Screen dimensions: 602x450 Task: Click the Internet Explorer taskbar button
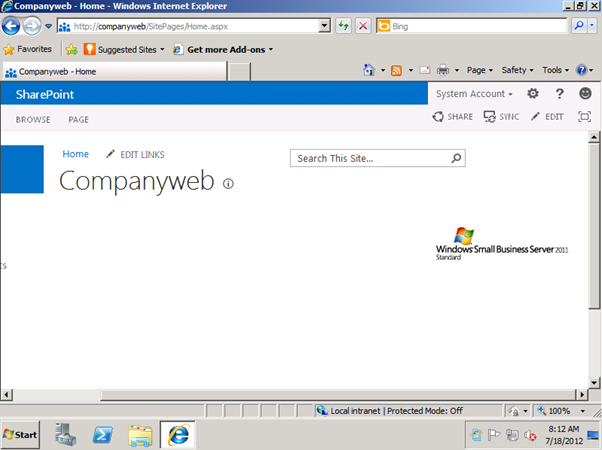(x=178, y=435)
